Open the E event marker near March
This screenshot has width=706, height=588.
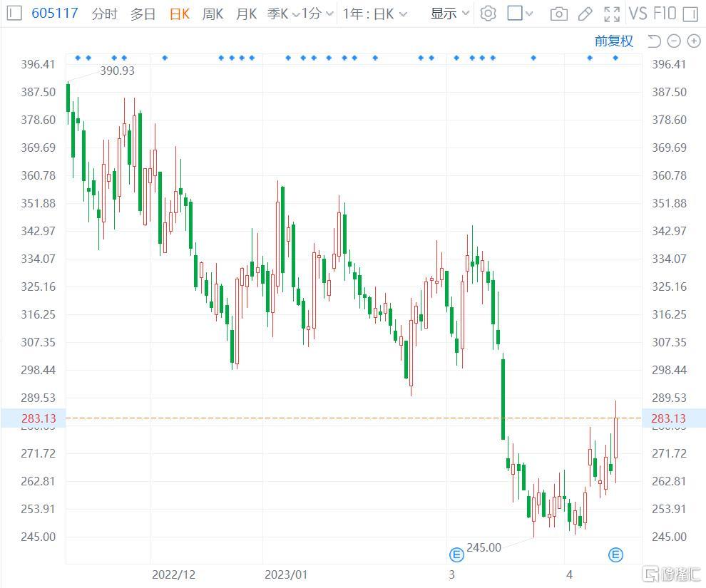(456, 555)
